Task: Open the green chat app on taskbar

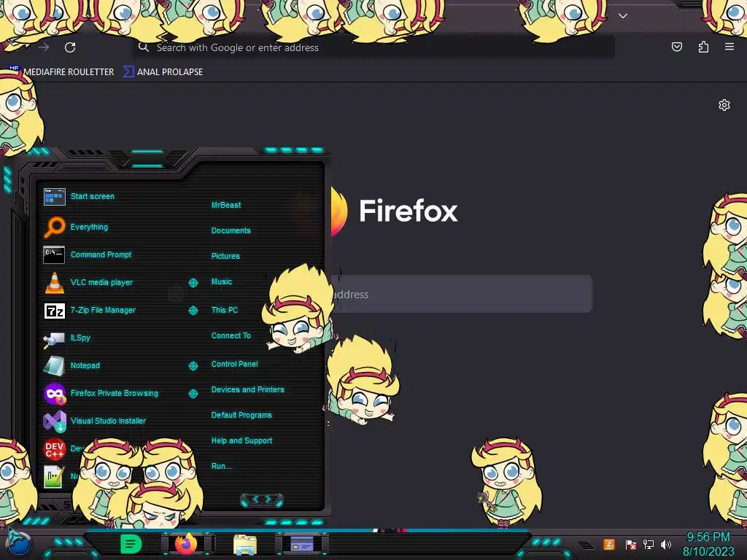Action: 131,543
